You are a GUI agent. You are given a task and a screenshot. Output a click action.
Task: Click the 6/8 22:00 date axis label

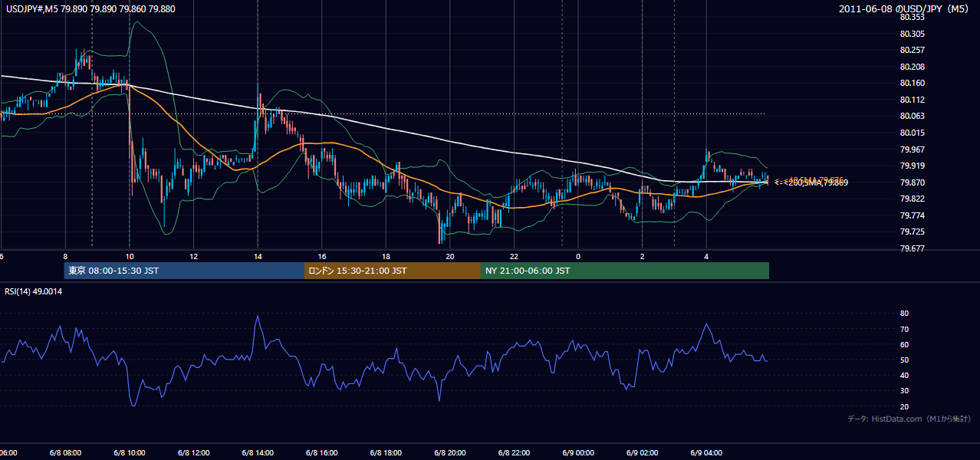coord(514,453)
